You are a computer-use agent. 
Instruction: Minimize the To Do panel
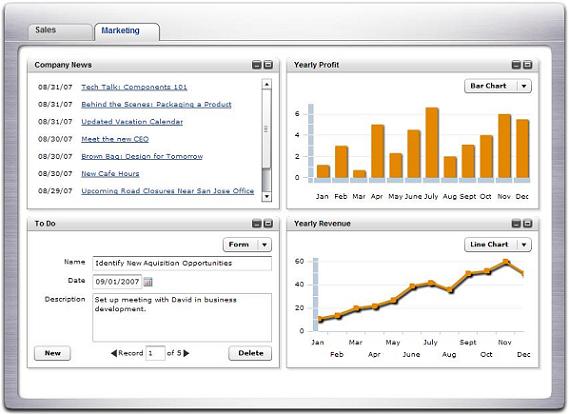tap(257, 224)
